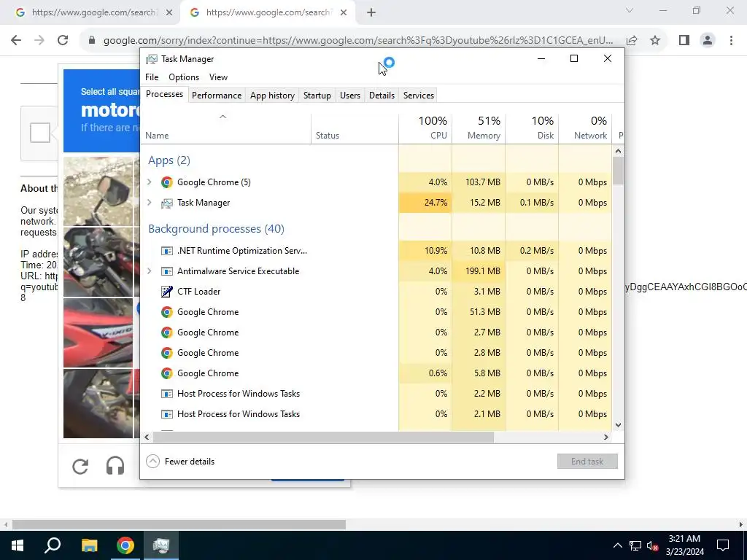Expand the Task Manager app row
The height and width of the screenshot is (560, 747).
(x=149, y=203)
